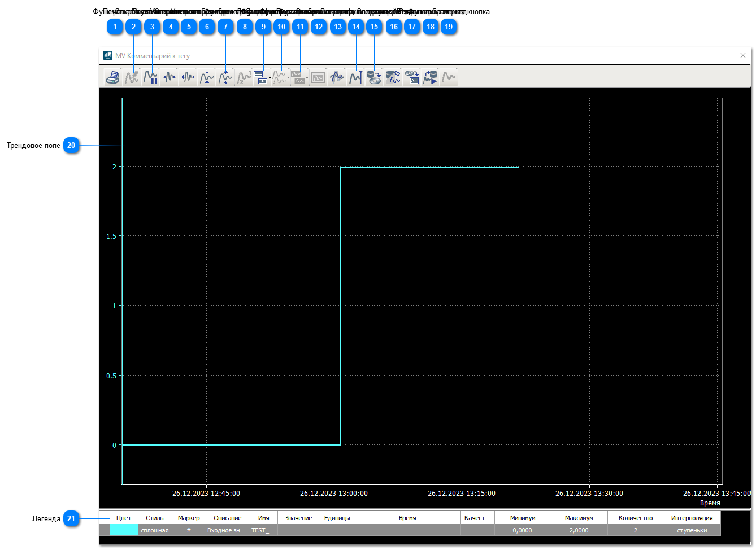The width and height of the screenshot is (756, 550).
Task: Select the 'Входное зн...' description cell
Action: pyautogui.click(x=228, y=530)
